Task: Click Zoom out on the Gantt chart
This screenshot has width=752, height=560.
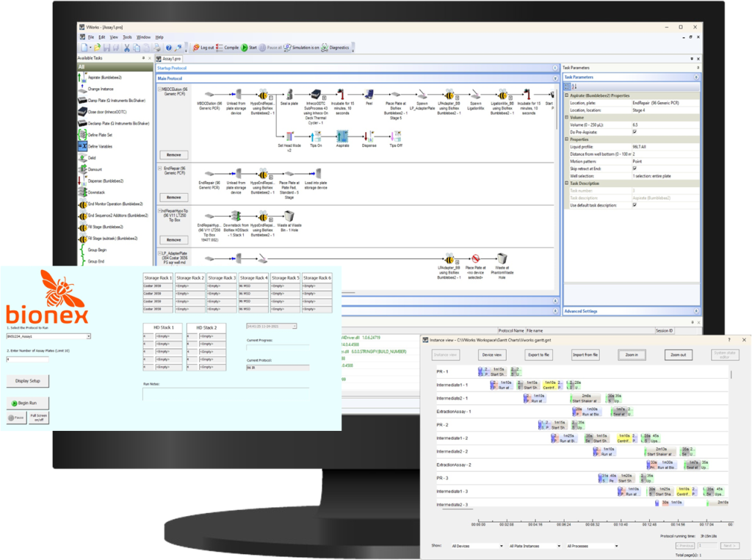Action: [678, 354]
